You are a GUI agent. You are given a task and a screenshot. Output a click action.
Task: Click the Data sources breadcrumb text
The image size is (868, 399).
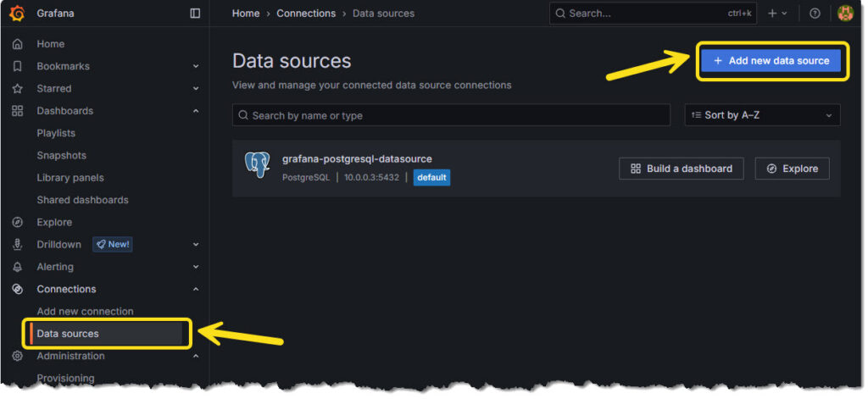[384, 14]
